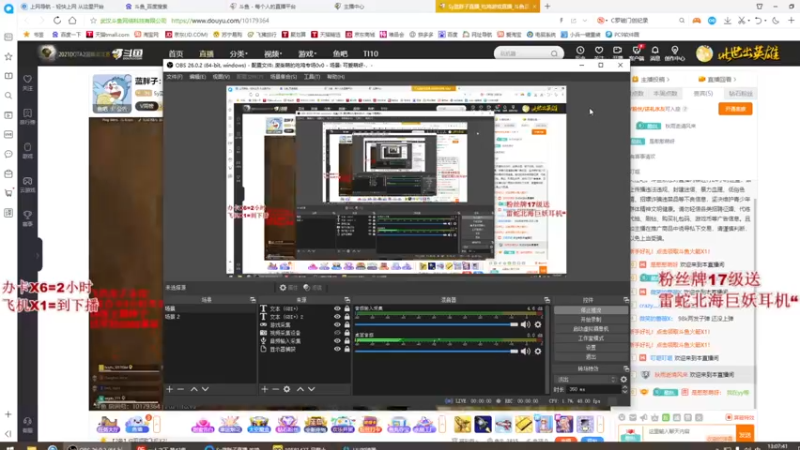Move selected source down in list

tap(311, 389)
